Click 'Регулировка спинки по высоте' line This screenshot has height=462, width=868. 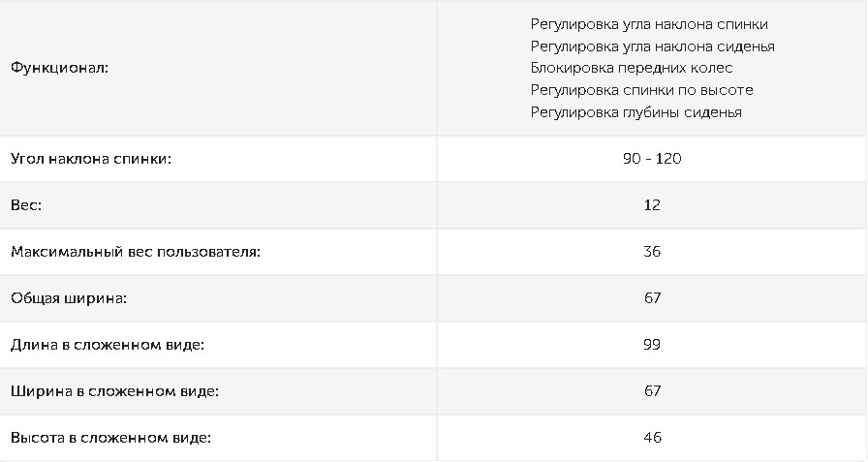click(x=641, y=90)
